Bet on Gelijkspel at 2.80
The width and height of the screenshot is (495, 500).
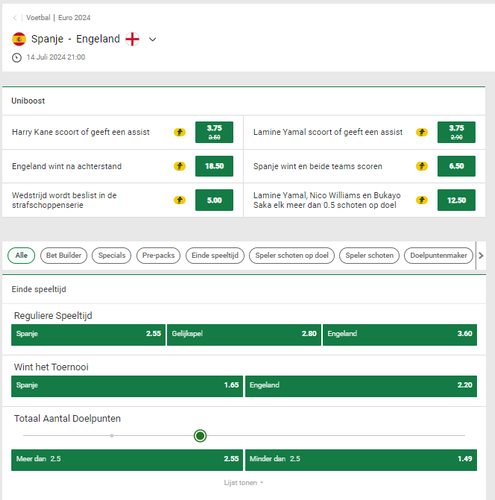click(x=244, y=335)
